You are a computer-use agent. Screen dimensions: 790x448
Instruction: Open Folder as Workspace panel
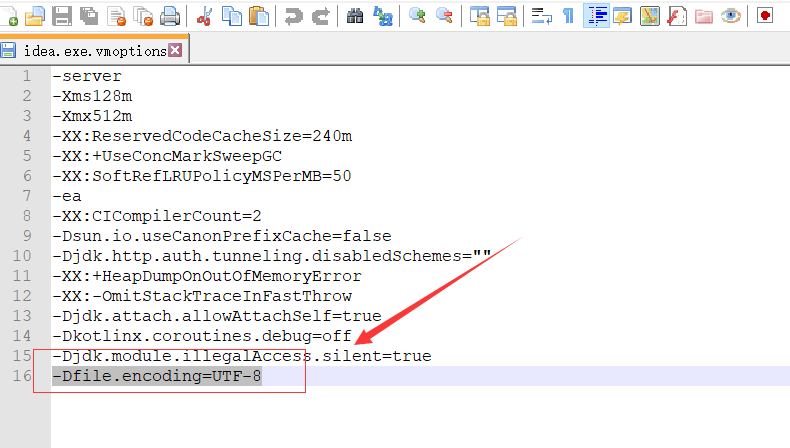(703, 16)
